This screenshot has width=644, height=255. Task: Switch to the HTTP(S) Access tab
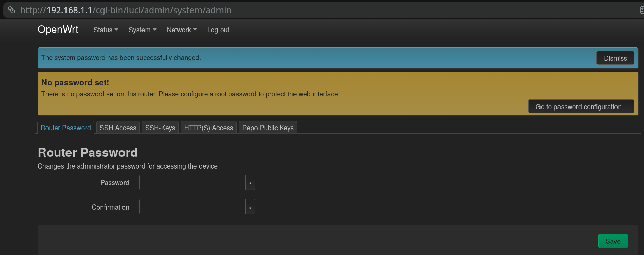click(x=209, y=127)
